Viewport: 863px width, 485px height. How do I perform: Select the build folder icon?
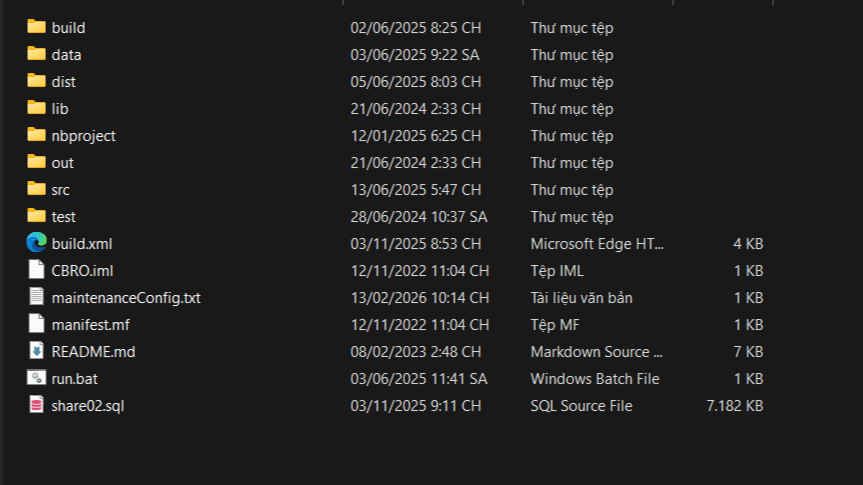tap(36, 26)
